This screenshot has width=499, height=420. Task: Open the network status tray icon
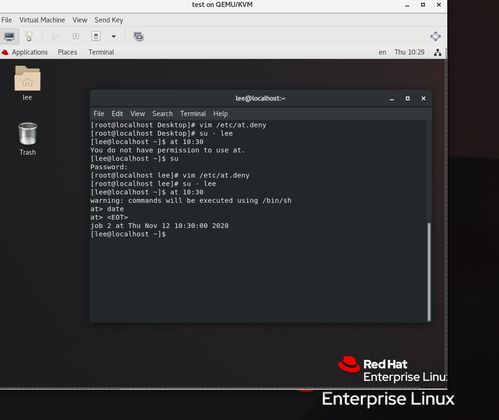coord(438,52)
